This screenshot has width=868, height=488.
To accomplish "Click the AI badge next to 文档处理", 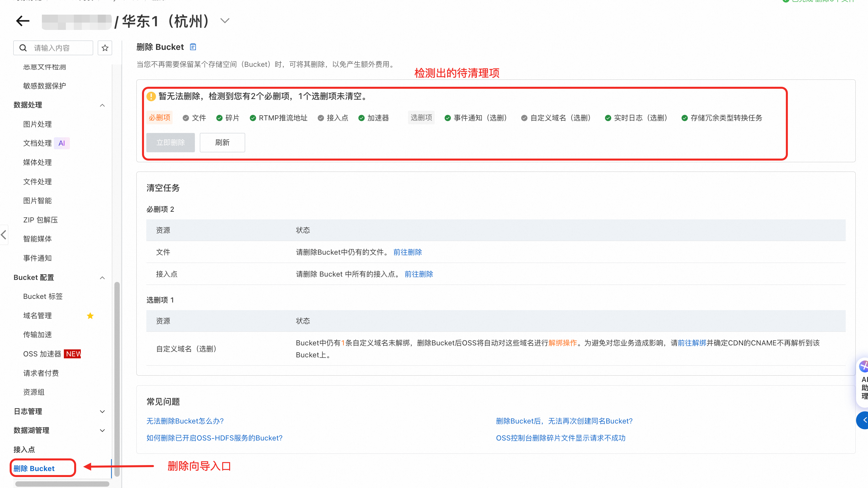I will [x=62, y=143].
